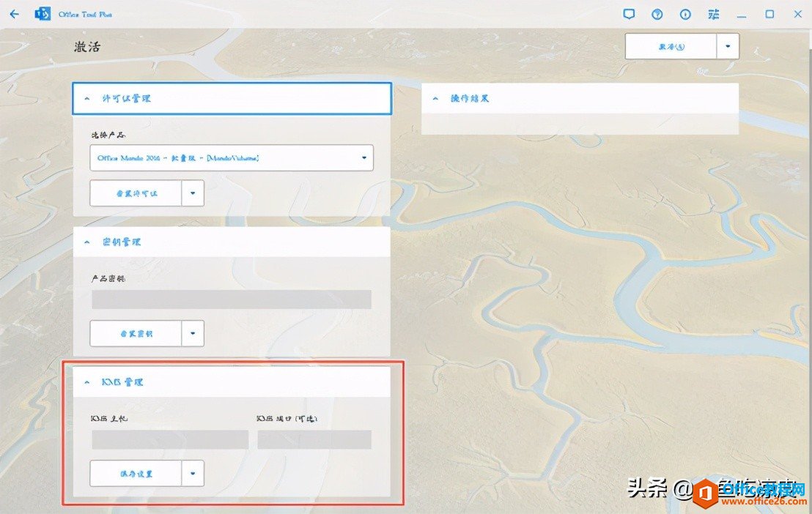This screenshot has height=514, width=812.
Task: Open dropdown arrow beside the license button
Action: [x=193, y=193]
